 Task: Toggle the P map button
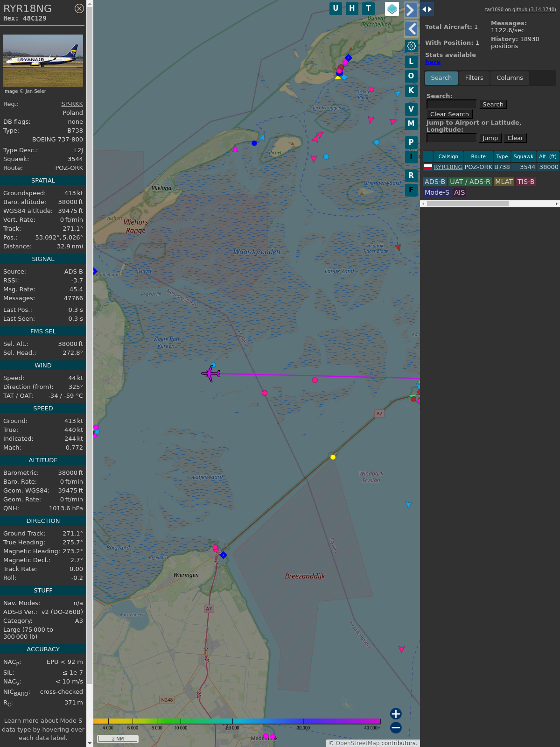(x=411, y=142)
